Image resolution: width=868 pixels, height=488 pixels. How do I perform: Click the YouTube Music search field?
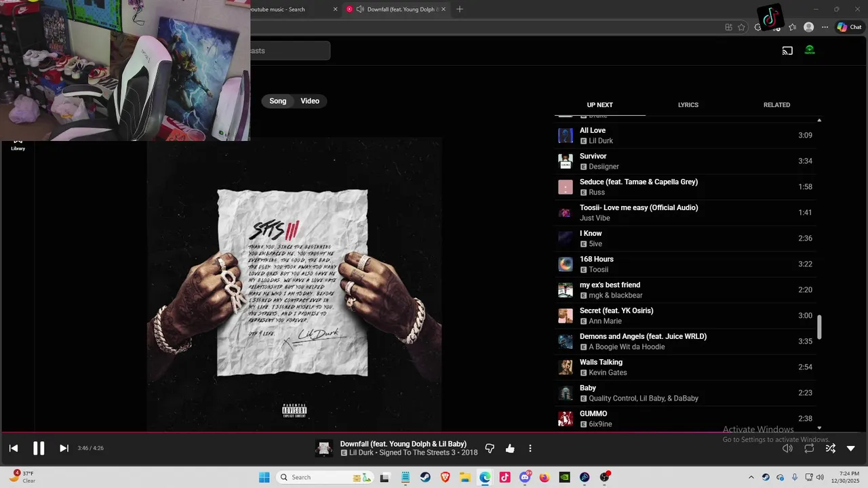(290, 51)
